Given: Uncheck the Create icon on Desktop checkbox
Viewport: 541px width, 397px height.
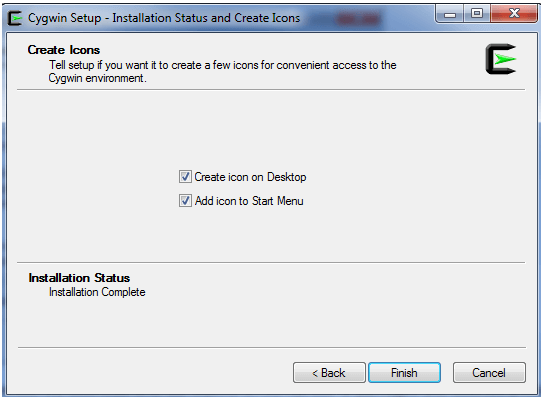Looking at the screenshot, I should coord(185,177).
